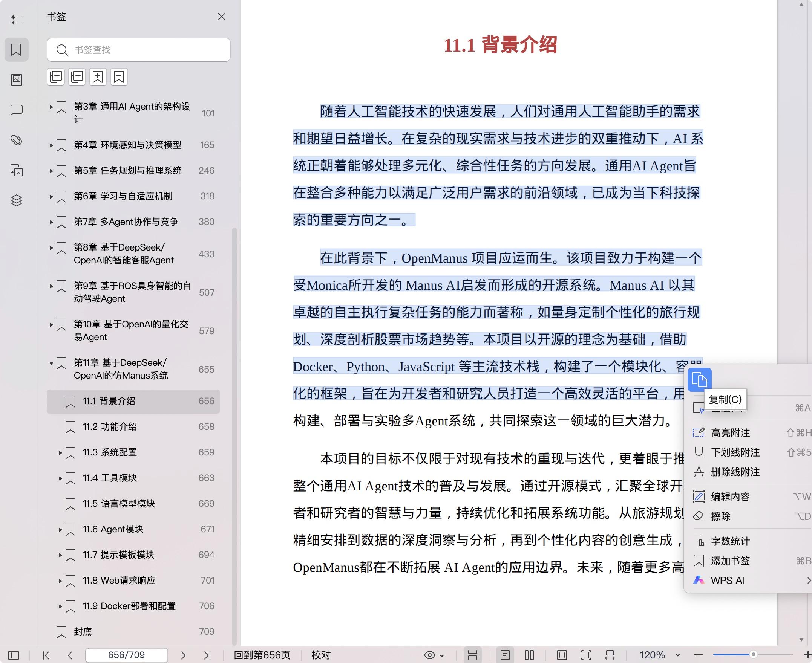Click document scrollbar down arrow

[x=801, y=639]
